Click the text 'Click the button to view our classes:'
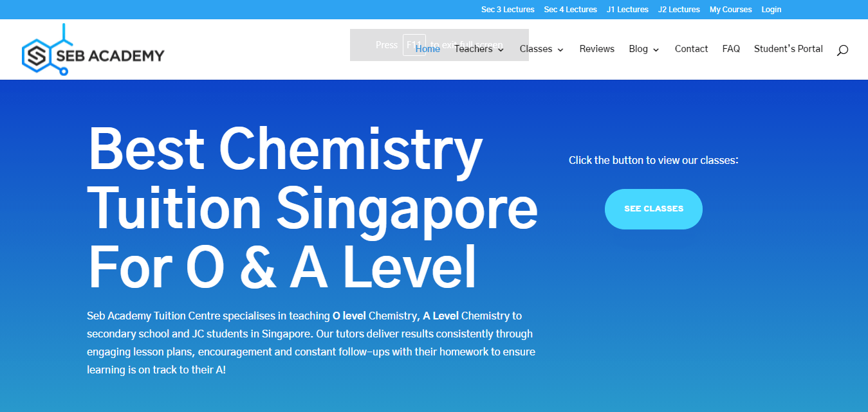Image resolution: width=868 pixels, height=412 pixels. coord(654,160)
